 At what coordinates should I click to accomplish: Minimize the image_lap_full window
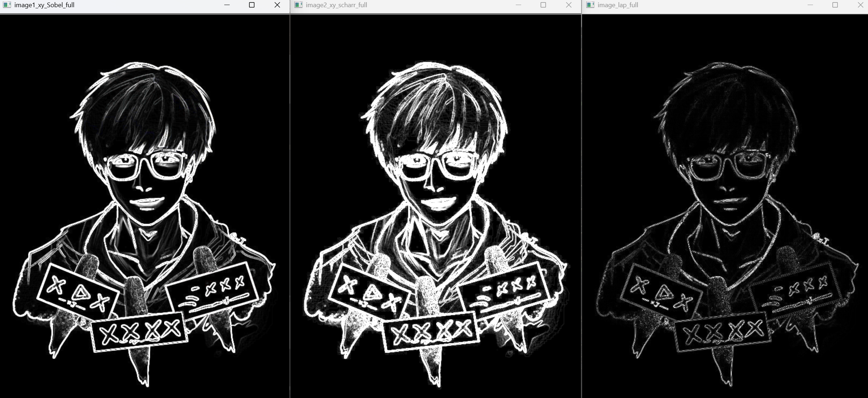pyautogui.click(x=810, y=5)
